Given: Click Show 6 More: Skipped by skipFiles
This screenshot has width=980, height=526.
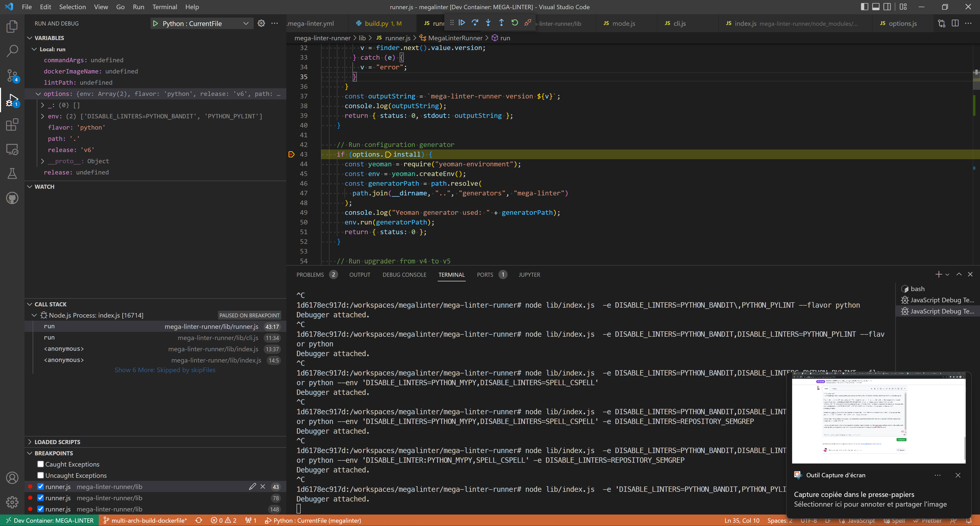Looking at the screenshot, I should click(x=165, y=370).
